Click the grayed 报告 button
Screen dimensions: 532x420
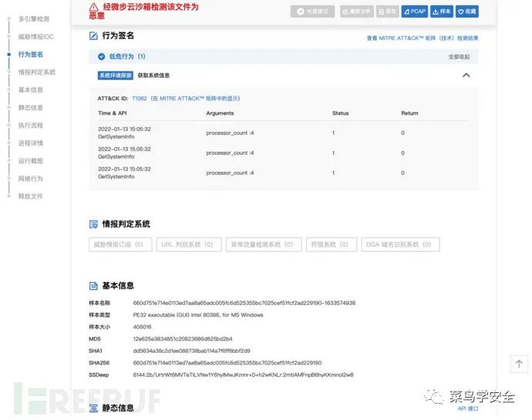(387, 12)
